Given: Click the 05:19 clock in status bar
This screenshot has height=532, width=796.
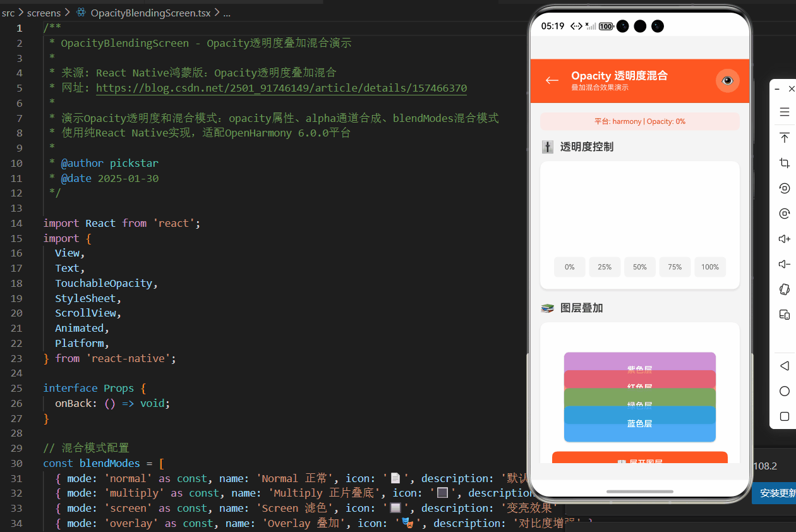Looking at the screenshot, I should point(553,27).
